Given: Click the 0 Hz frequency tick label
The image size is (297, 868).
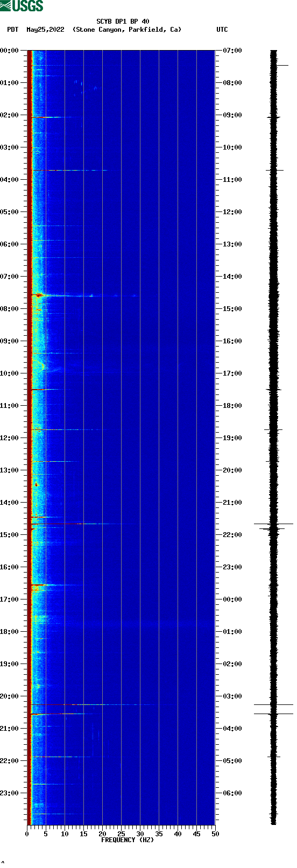Looking at the screenshot, I should (27, 834).
